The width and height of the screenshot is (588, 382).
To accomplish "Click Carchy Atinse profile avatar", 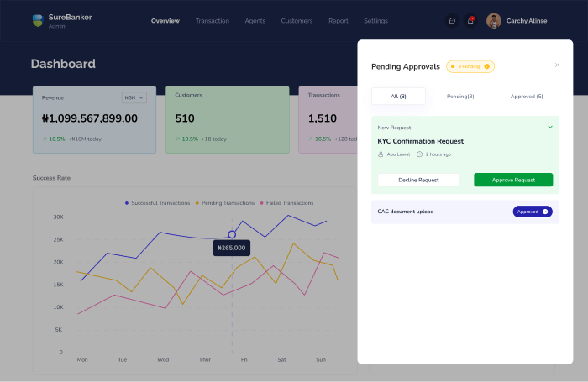I will click(x=494, y=21).
